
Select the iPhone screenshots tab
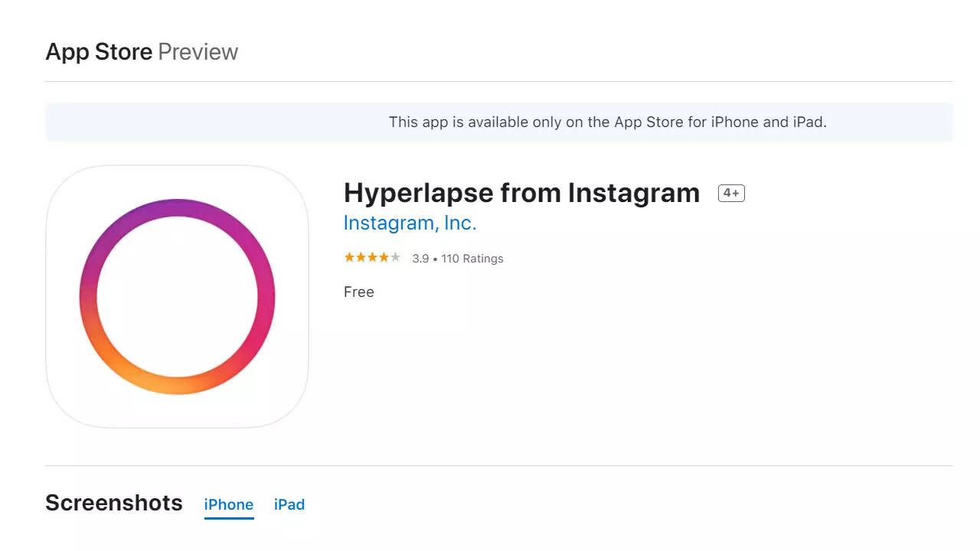point(228,504)
